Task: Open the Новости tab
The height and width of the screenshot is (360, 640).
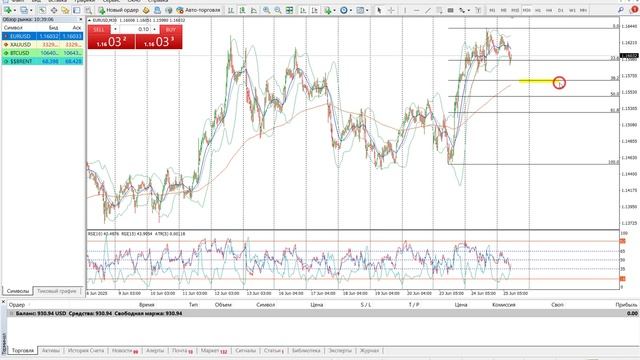Action: click(124, 351)
